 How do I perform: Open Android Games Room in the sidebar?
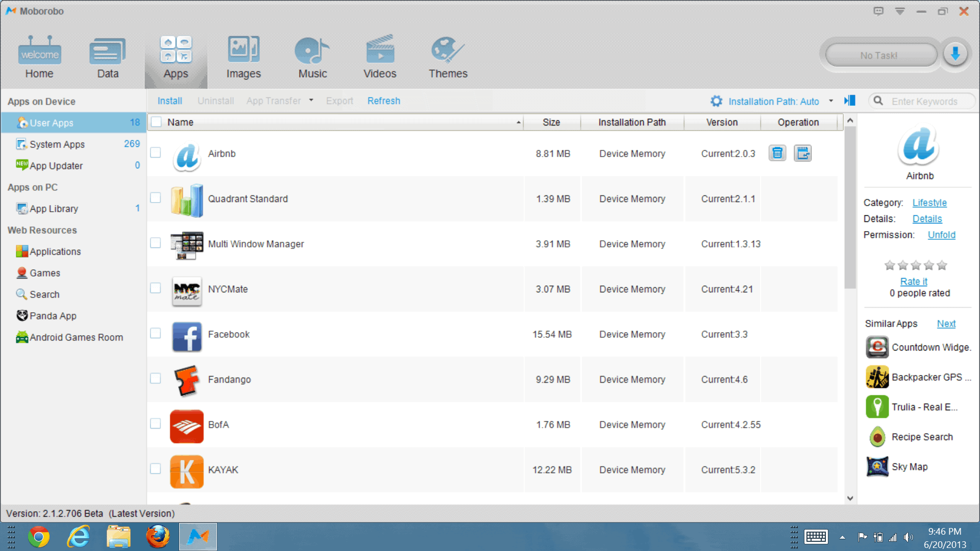73,337
